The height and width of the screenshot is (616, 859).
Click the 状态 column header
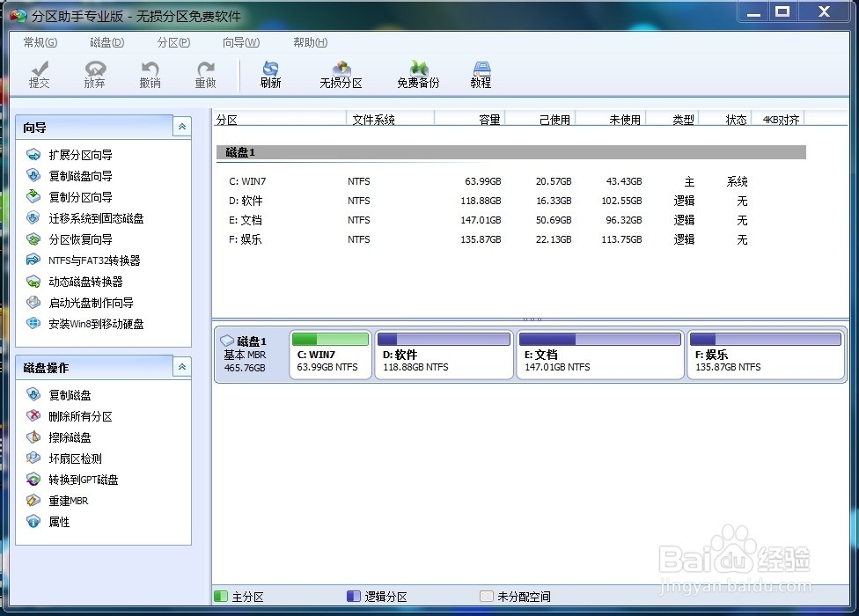725,120
